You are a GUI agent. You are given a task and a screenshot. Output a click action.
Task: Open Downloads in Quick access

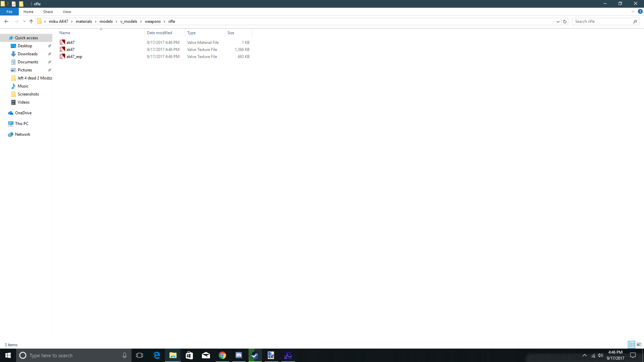[x=28, y=54]
